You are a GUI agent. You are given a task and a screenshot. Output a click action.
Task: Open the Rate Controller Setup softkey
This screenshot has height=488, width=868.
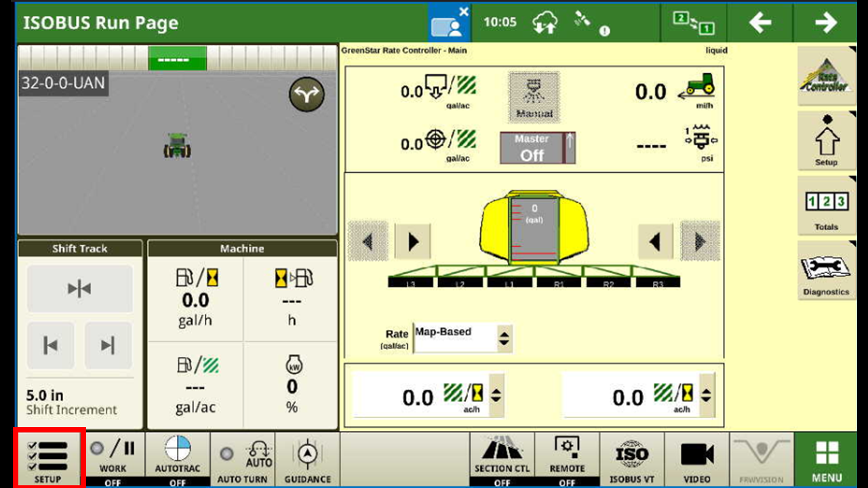click(x=826, y=141)
